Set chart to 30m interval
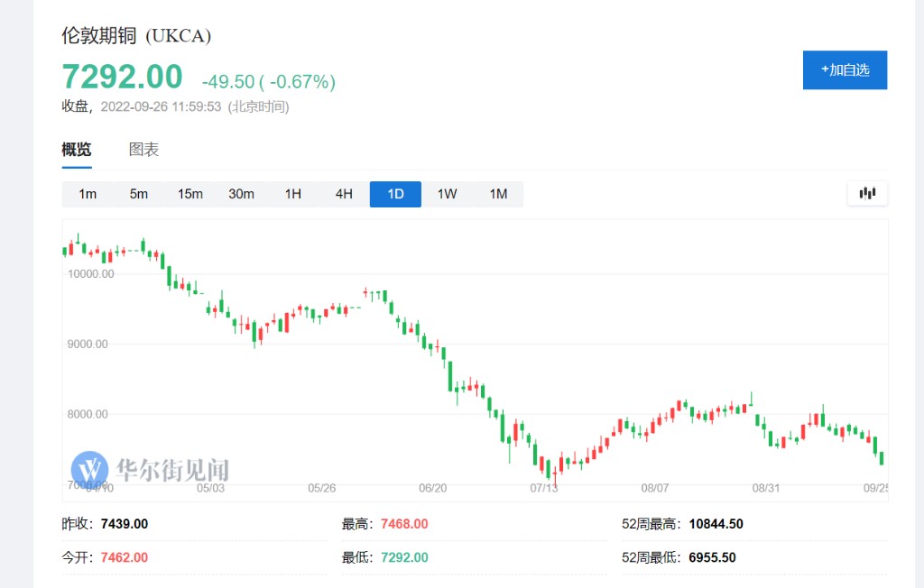The image size is (924, 588). (241, 194)
